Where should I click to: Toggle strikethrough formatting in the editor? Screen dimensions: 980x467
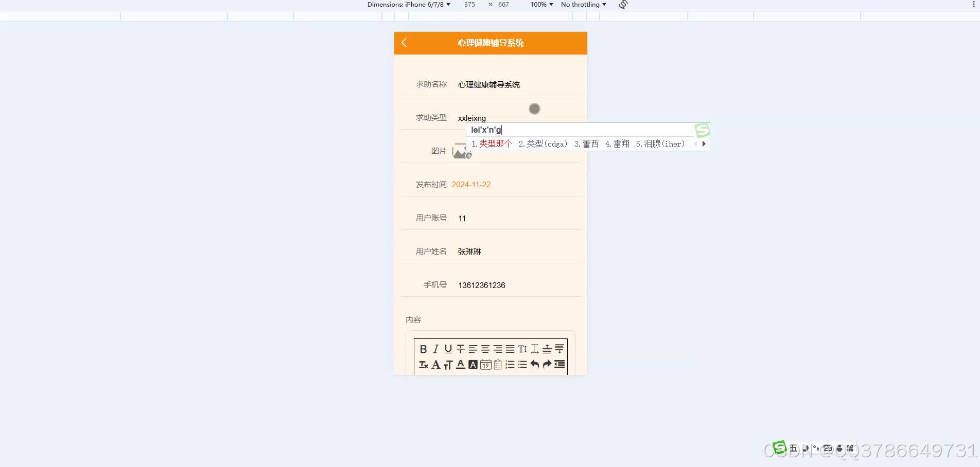[460, 349]
